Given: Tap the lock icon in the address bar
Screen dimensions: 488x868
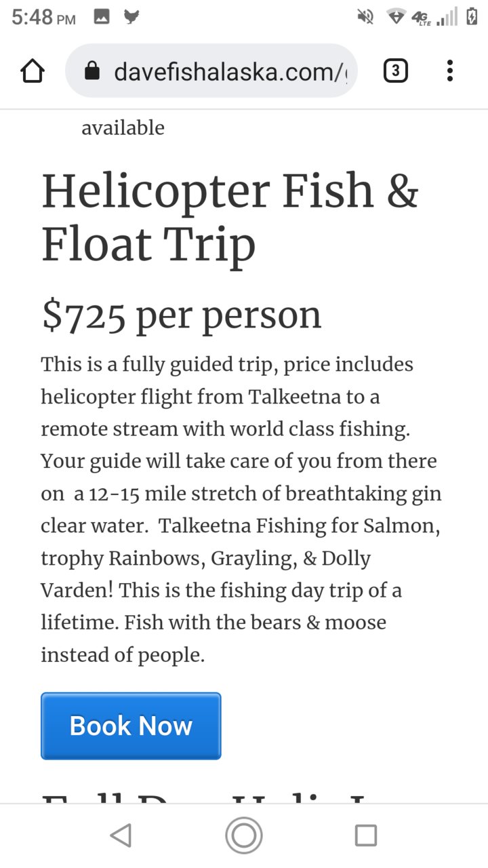Looking at the screenshot, I should tap(93, 71).
